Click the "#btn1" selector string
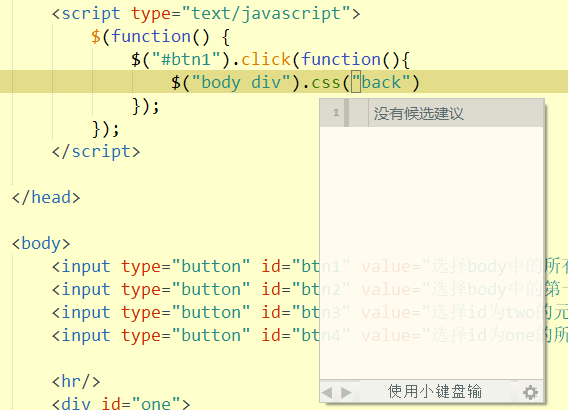The image size is (568, 410). click(x=186, y=59)
